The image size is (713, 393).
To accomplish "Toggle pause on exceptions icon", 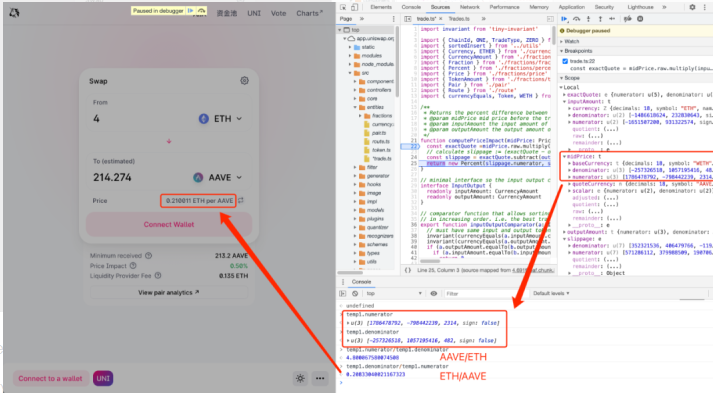I will pos(640,19).
